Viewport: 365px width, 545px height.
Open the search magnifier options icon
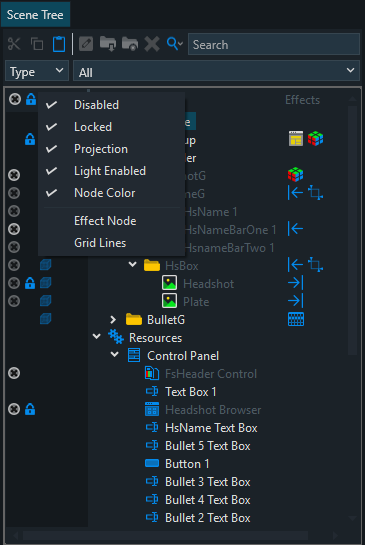pos(175,44)
